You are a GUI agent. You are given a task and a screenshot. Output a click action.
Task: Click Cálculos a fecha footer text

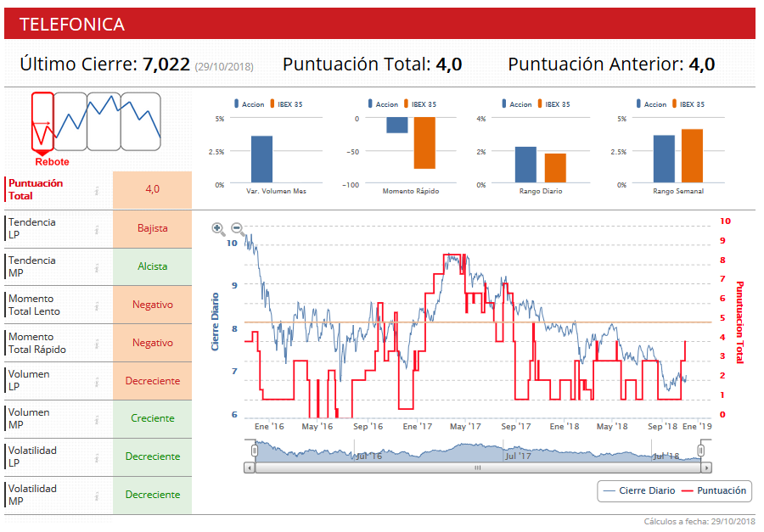[699, 522]
